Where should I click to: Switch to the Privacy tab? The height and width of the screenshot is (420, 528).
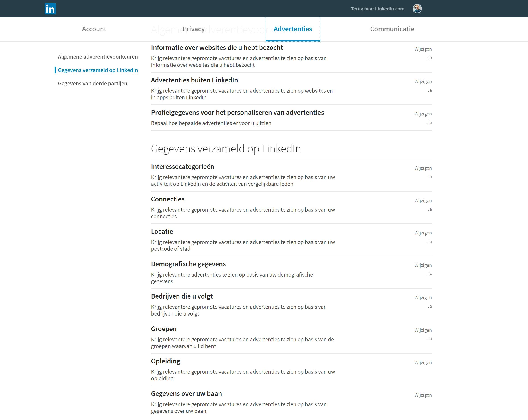point(194,29)
